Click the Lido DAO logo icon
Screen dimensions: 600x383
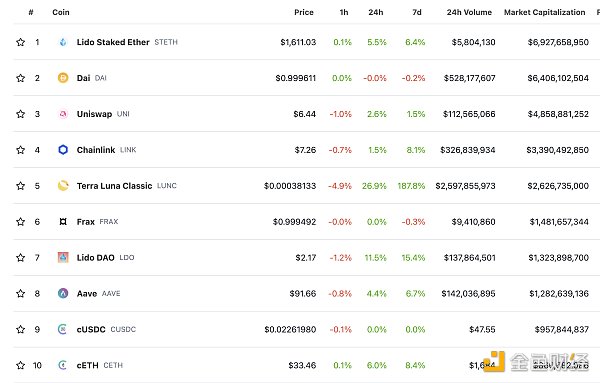[63, 258]
